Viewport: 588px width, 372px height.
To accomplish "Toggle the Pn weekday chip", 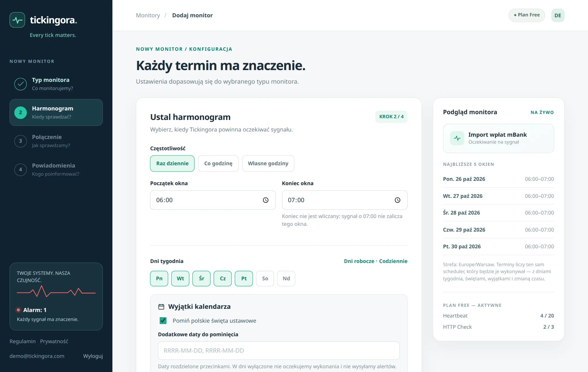I will pyautogui.click(x=159, y=279).
